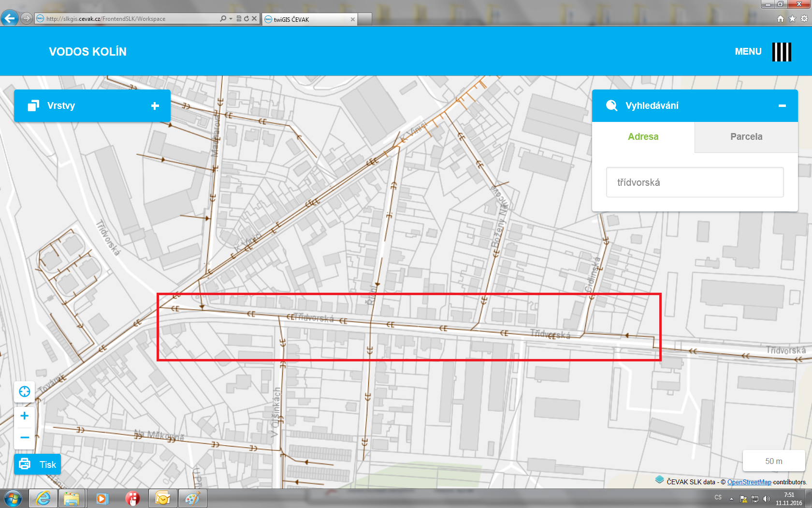Open the address bar search dropdown arrow
The width and height of the screenshot is (812, 508).
click(231, 19)
